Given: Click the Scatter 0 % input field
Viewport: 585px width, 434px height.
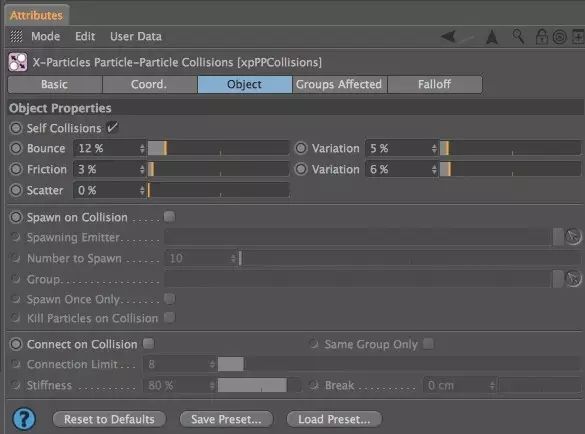Looking at the screenshot, I should coord(106,190).
